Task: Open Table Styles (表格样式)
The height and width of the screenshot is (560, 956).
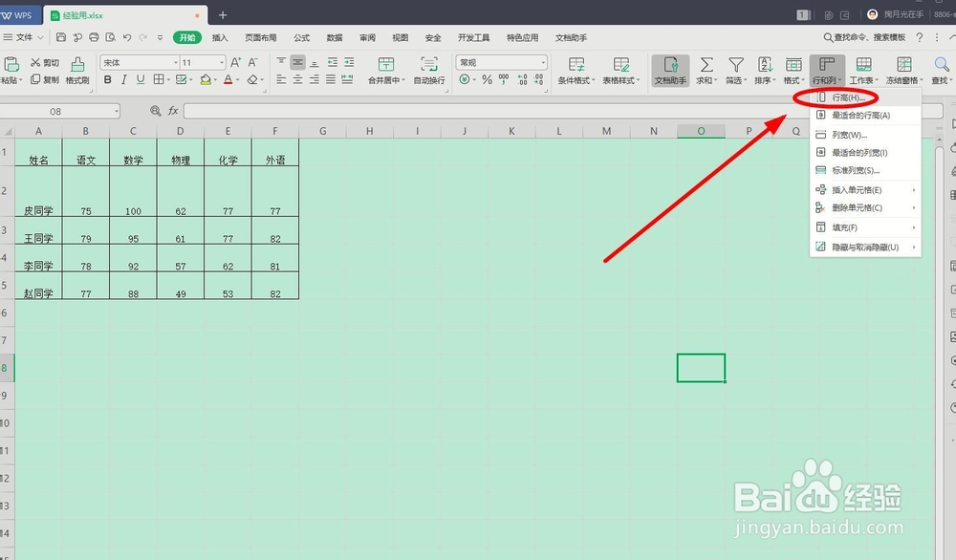Action: click(621, 71)
